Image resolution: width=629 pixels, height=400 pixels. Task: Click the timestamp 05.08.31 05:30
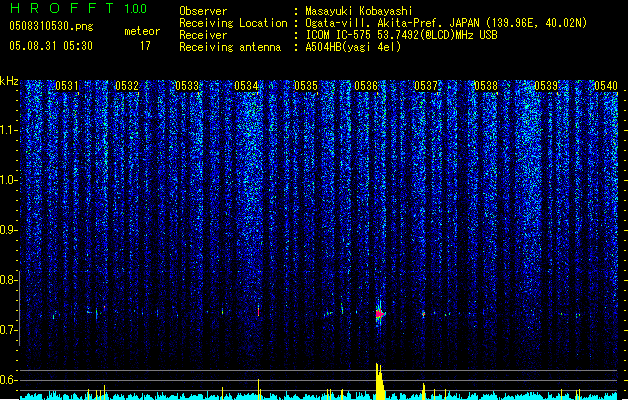pyautogui.click(x=51, y=46)
